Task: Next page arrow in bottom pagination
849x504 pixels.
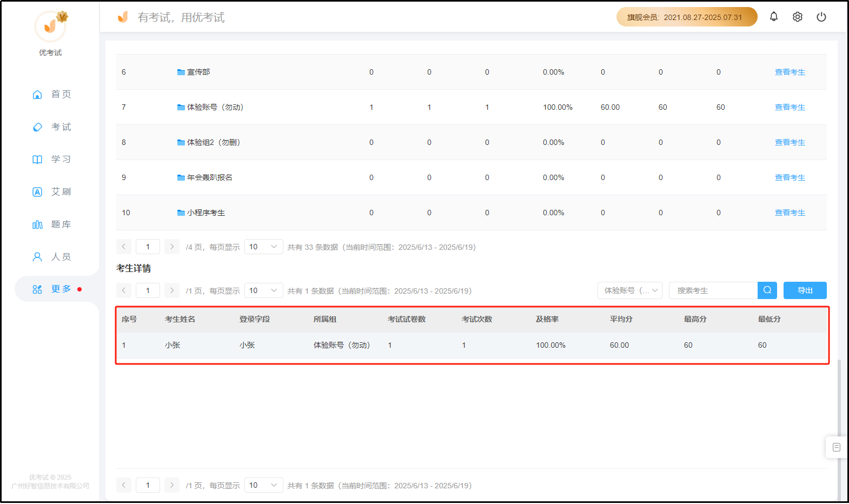Action: click(x=172, y=485)
